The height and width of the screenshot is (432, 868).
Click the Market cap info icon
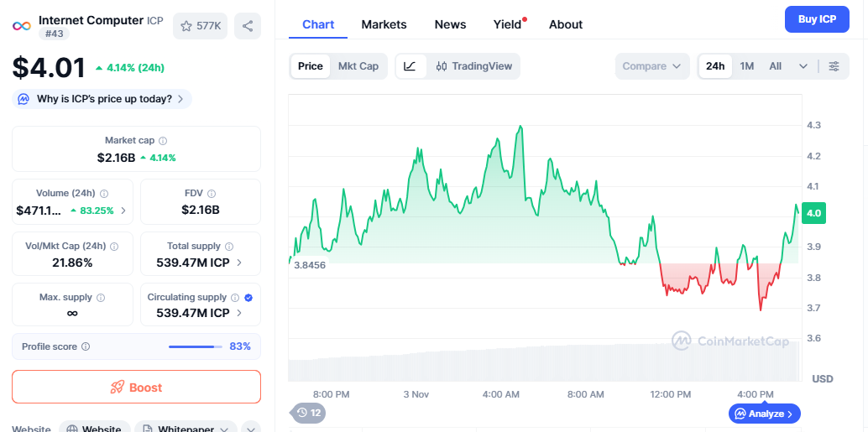(163, 141)
